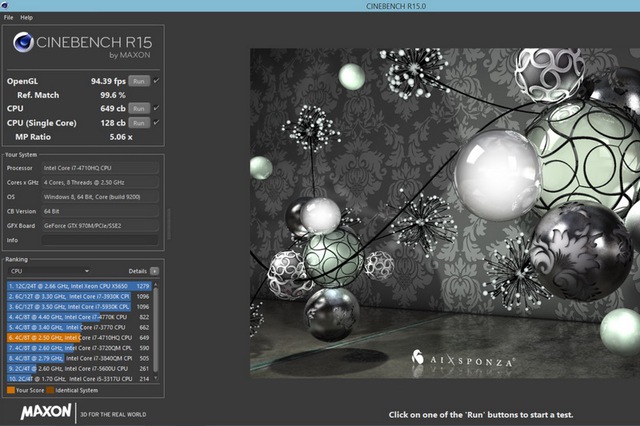This screenshot has width=640, height=426.
Task: Select ranking entry Core i5-3317U
Action: [x=79, y=379]
